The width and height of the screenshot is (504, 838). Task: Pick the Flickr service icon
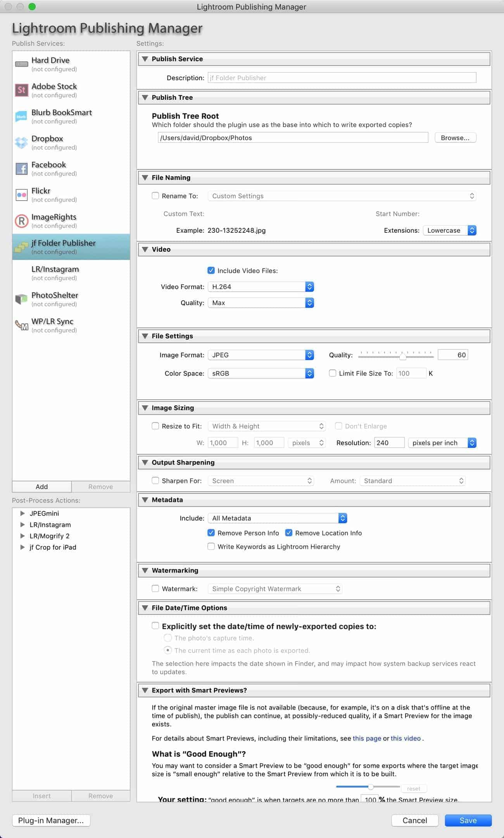tap(21, 194)
